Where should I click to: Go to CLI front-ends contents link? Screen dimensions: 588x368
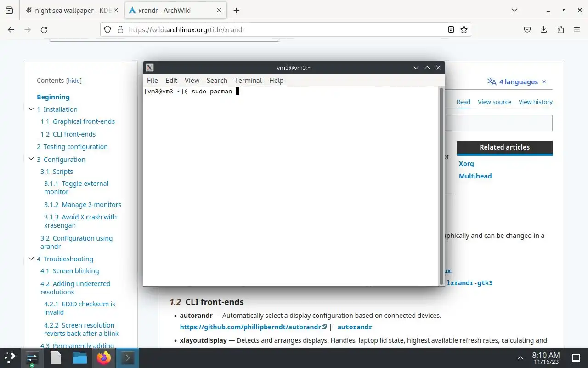click(x=68, y=134)
